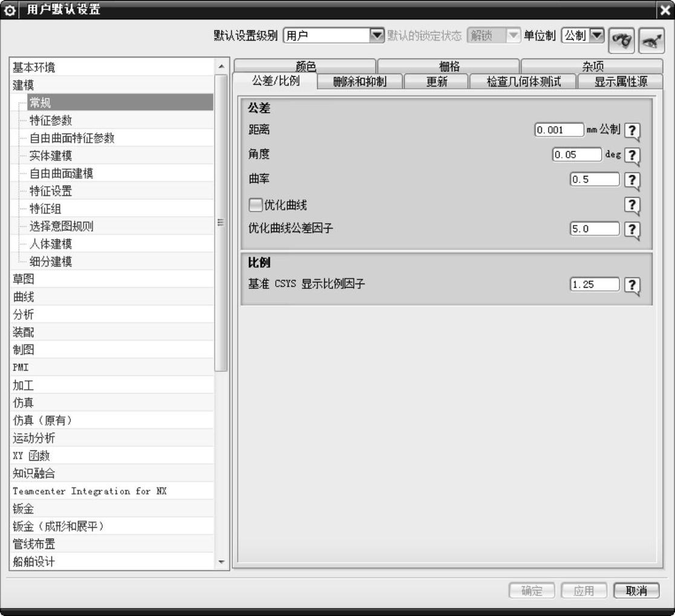Viewport: 675px width, 616px height.
Task: Switch to the 删除和抑制 tab
Action: (360, 81)
